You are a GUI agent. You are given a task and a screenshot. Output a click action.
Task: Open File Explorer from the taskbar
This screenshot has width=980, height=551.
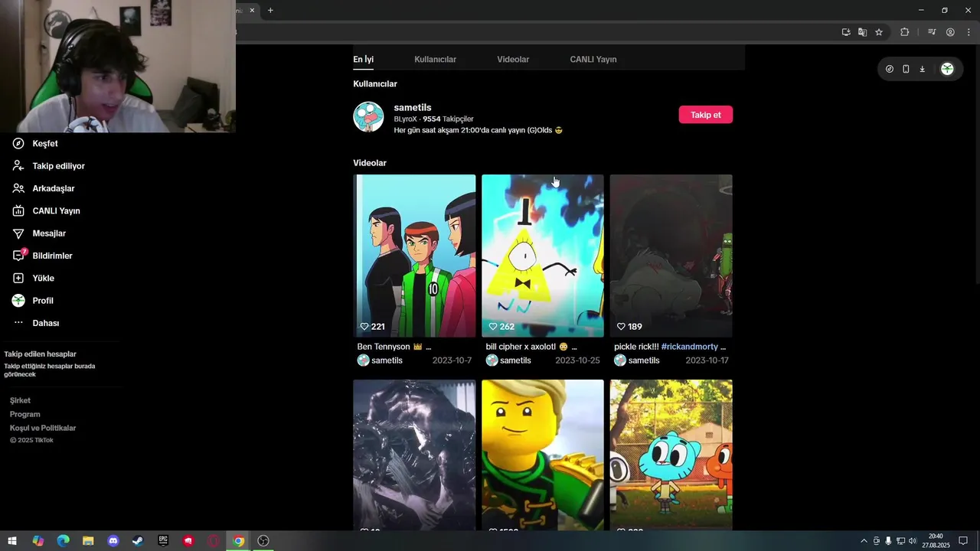coord(88,540)
